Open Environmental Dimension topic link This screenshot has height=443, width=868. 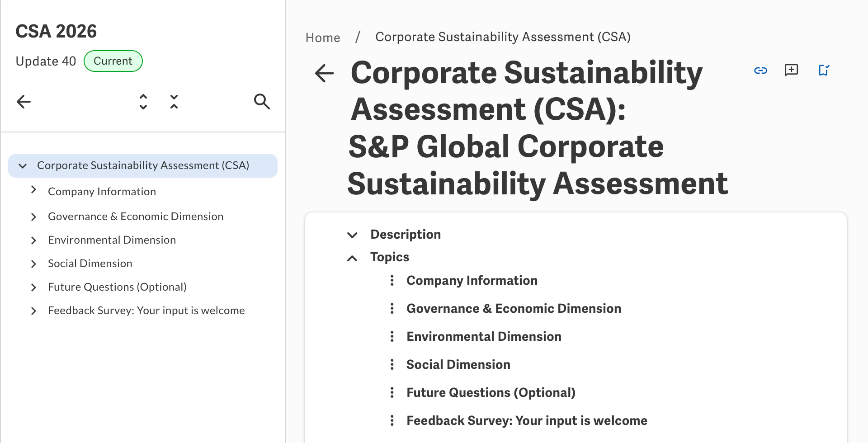(x=484, y=337)
